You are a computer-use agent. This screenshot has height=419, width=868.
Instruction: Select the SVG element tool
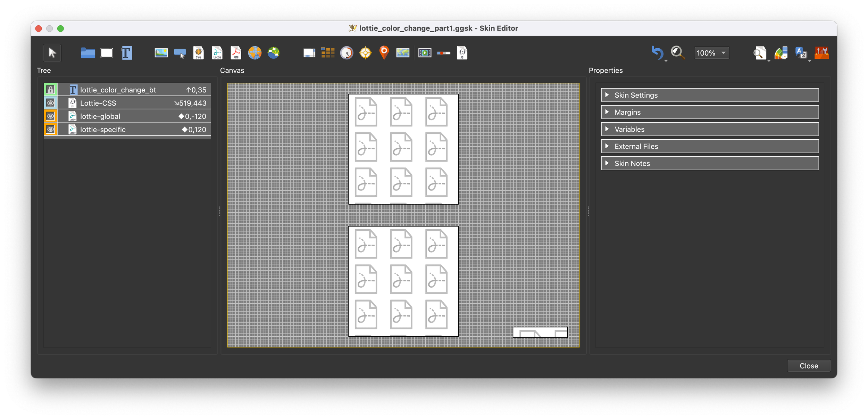tap(198, 53)
